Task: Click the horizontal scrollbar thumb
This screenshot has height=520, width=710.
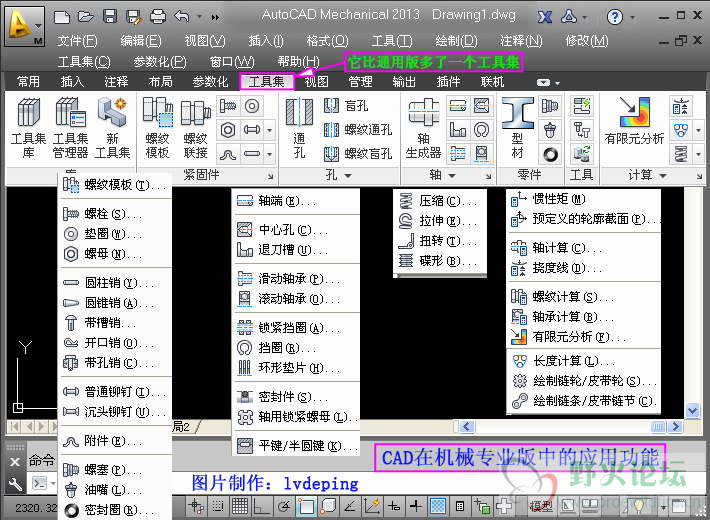Action: [x=658, y=427]
